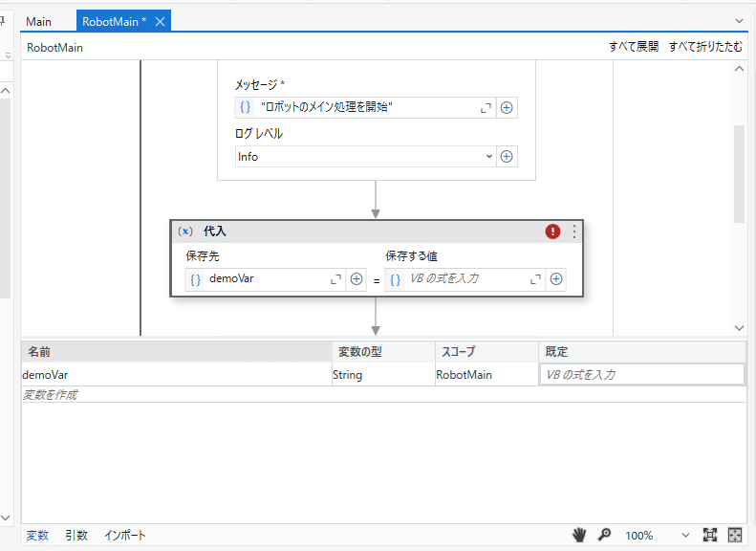Sort variables by 名前 column header

point(177,352)
